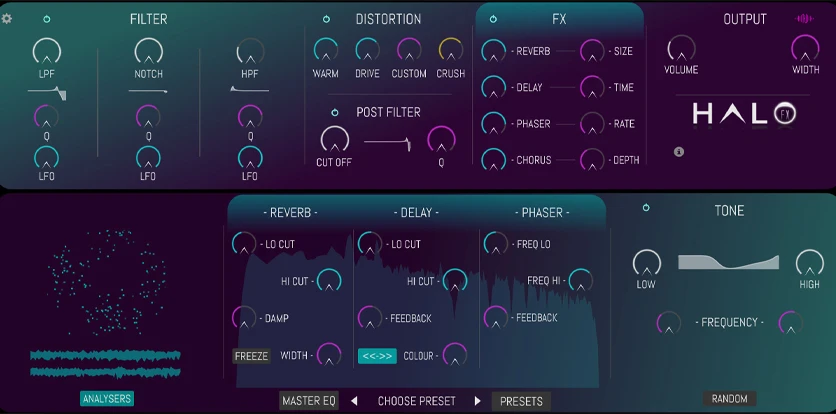Click the delay COLOUR knob
836x414 pixels.
455,355
